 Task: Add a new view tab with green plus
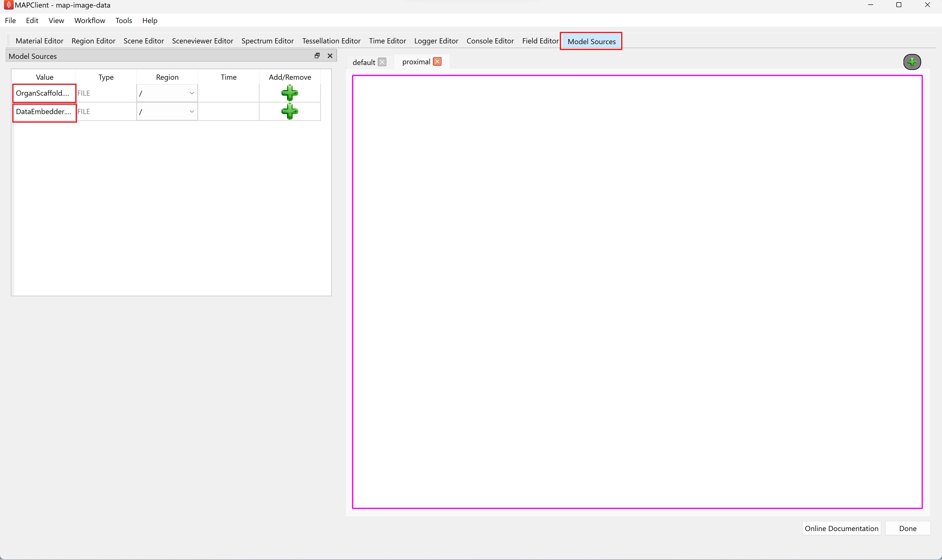coord(912,62)
